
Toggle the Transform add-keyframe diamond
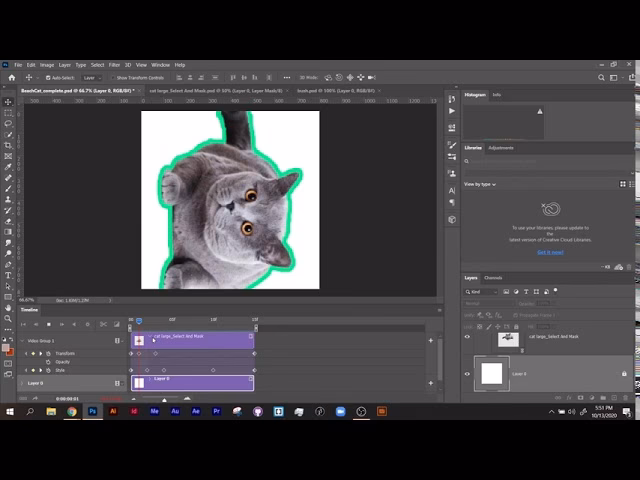pyautogui.click(x=33, y=353)
